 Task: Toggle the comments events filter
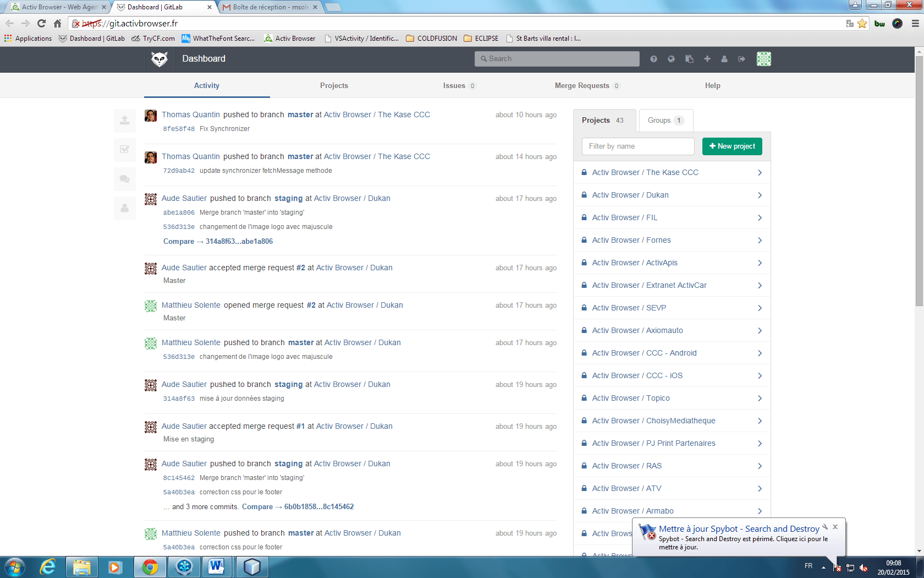(125, 179)
